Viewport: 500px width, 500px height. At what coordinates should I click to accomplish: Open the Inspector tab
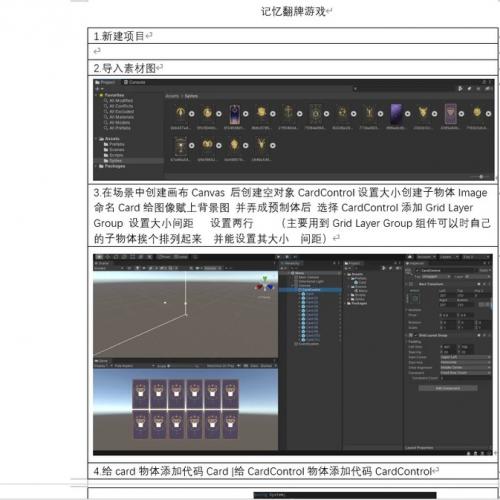(x=416, y=263)
